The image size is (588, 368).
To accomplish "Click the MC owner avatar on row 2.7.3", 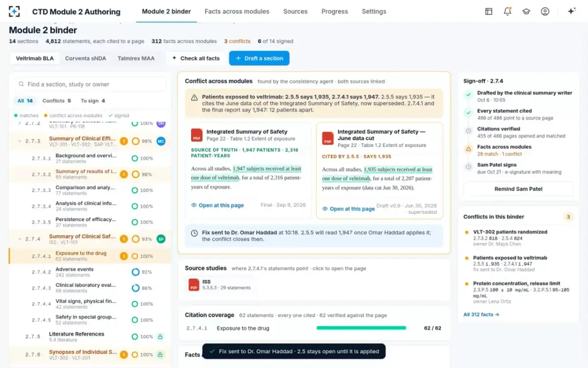I will [x=161, y=141].
